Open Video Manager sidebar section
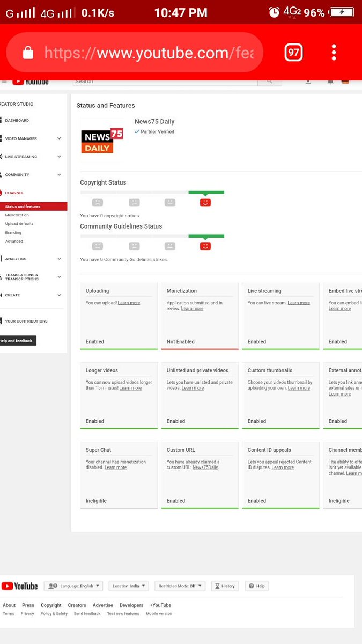This screenshot has width=362, height=644. pyautogui.click(x=21, y=138)
